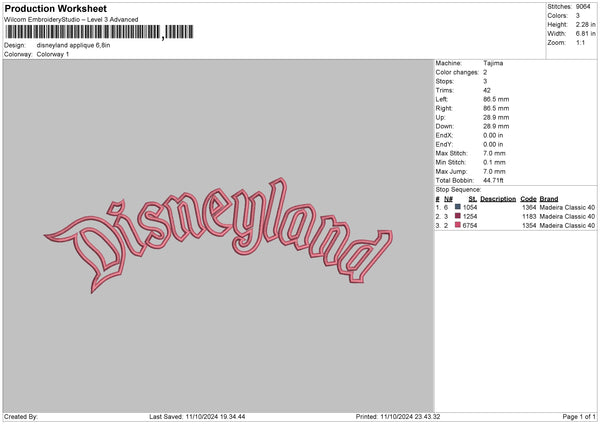Click the "EndY:" label
600x424 pixels.
tap(444, 144)
